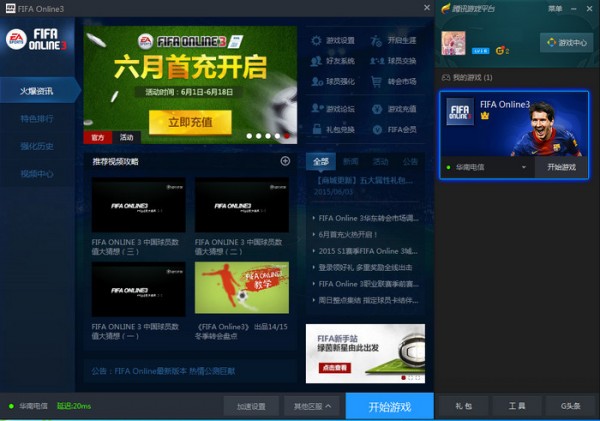Click announcement 公告：FIFA Online最新版本
600x421 pixels.
pyautogui.click(x=163, y=371)
